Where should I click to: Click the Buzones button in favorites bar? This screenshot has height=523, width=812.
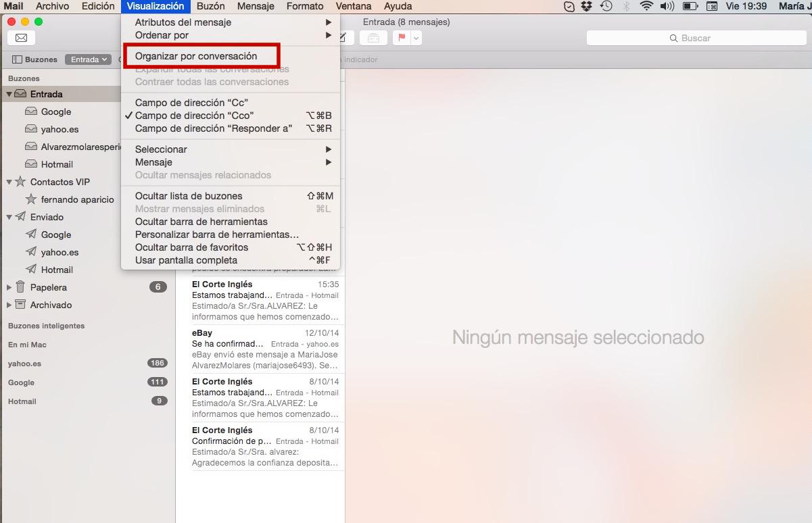point(35,59)
